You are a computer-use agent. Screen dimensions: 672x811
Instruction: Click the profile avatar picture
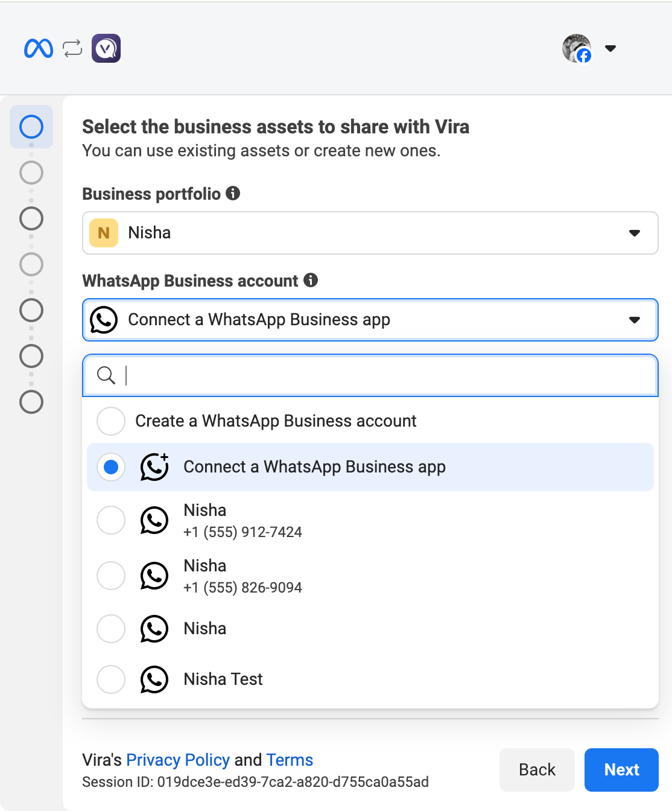pos(576,48)
